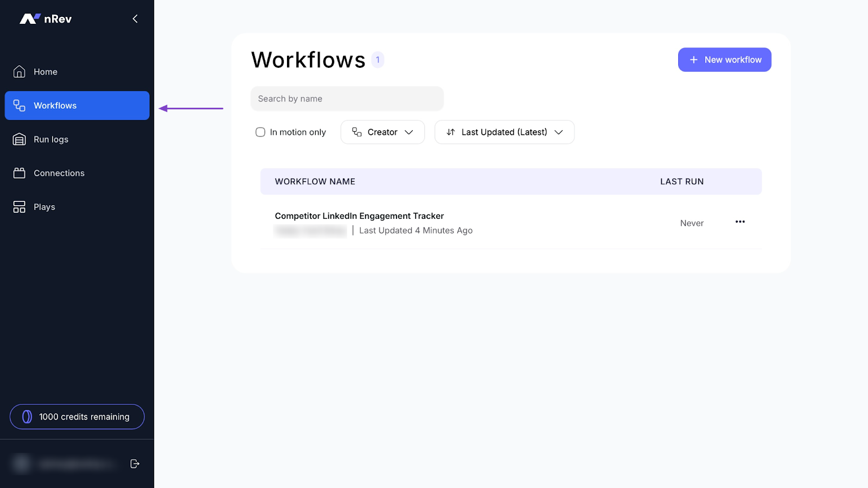The height and width of the screenshot is (488, 868).
Task: Enable the In motion only checkbox
Action: (260, 132)
